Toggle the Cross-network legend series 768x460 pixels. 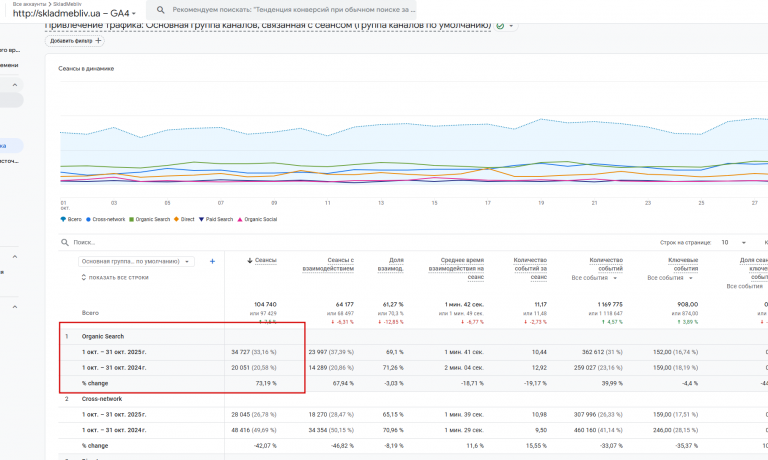(x=105, y=219)
